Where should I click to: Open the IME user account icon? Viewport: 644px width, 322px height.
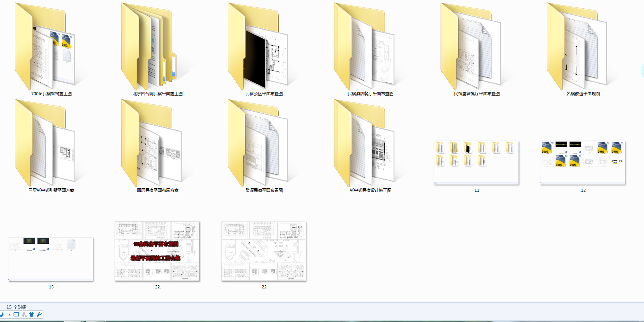[24, 314]
